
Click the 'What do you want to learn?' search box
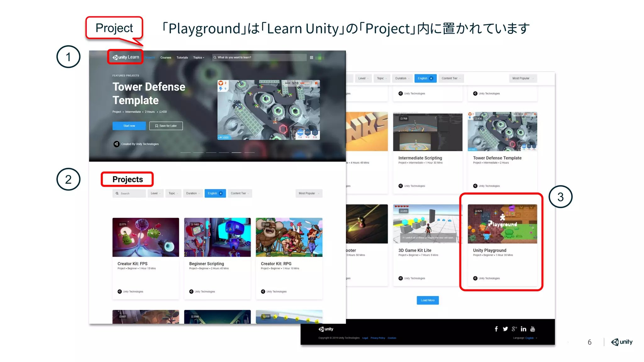pyautogui.click(x=259, y=58)
